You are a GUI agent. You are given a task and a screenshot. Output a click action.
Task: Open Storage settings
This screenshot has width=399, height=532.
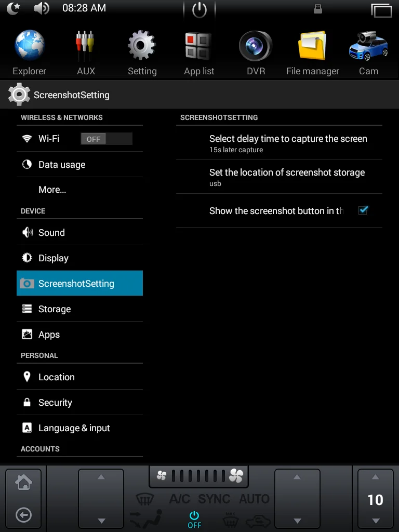pyautogui.click(x=79, y=309)
